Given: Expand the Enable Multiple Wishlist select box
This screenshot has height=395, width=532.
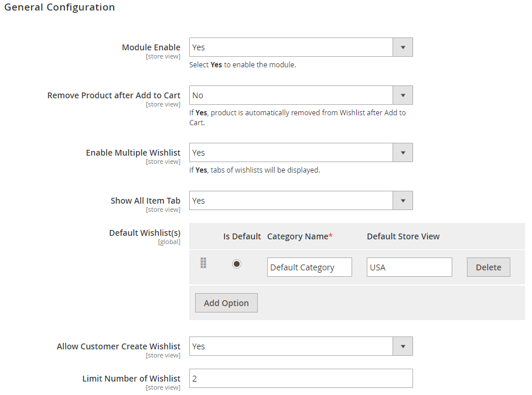Looking at the screenshot, I should coord(291,153).
